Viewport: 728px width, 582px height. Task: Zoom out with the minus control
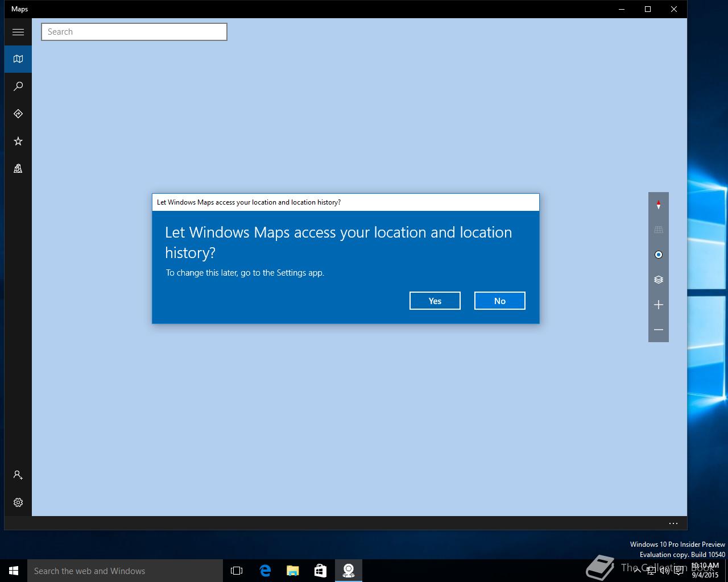point(659,330)
